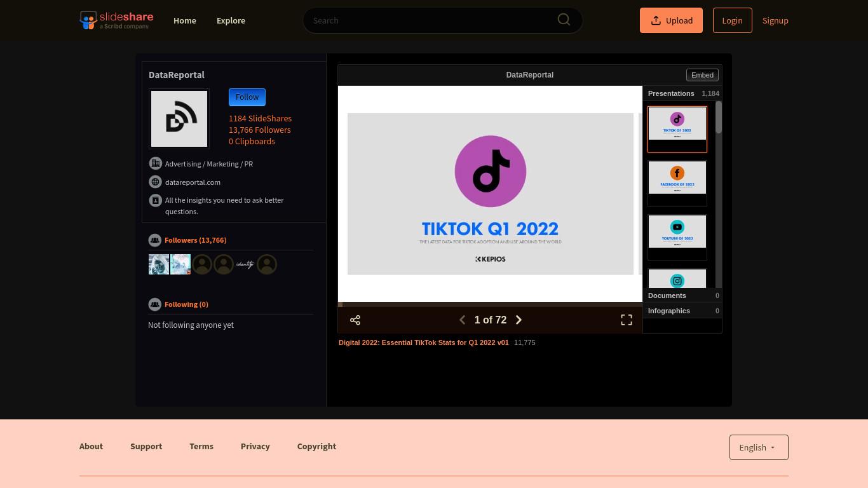Open the Following (0) heading link

point(186,304)
